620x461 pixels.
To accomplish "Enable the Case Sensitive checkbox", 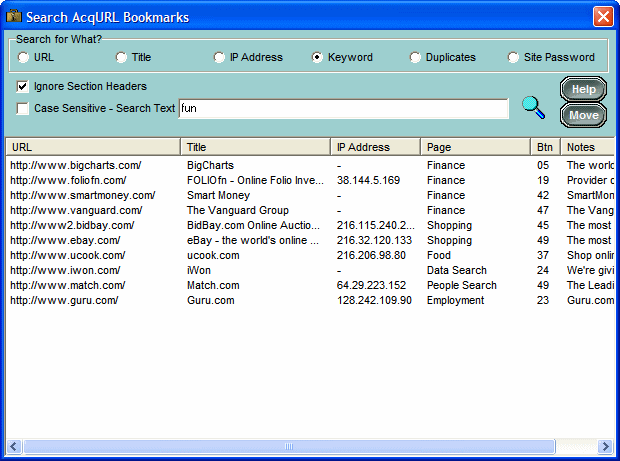I will click(x=23, y=108).
